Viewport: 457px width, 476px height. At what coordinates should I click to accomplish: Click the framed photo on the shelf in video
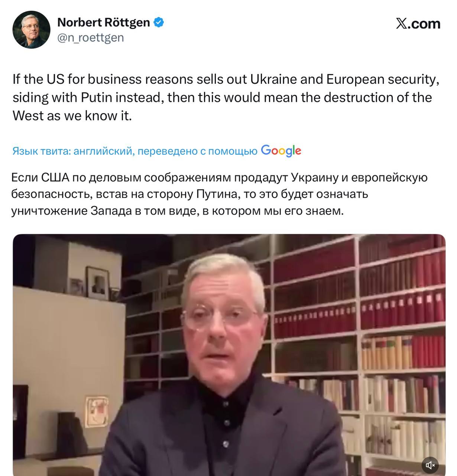tap(97, 283)
